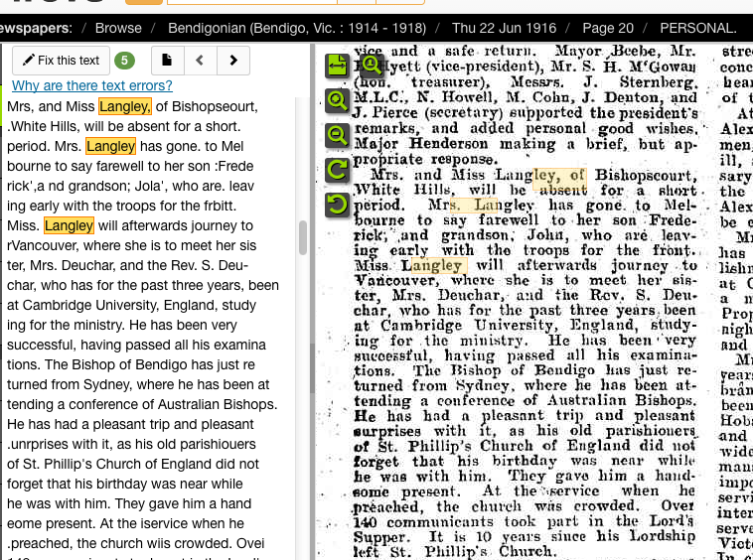Click highlighted 'Langley' after 'Miss.' in transcript
Viewport: 753px width, 560px height.
pos(70,225)
